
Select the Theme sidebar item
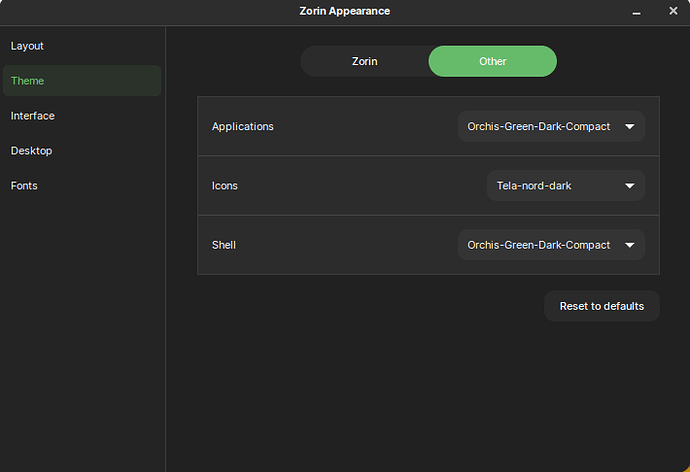point(82,80)
